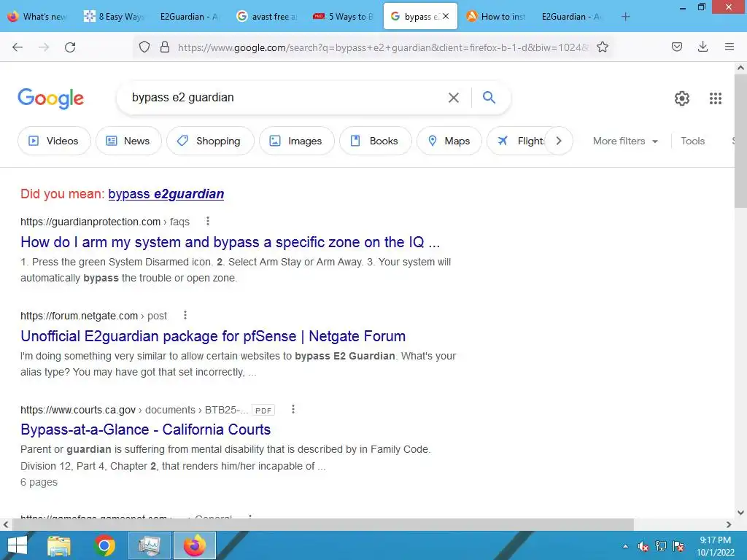Save page to Pocket
Image resolution: width=747 pixels, height=560 pixels.
click(x=677, y=47)
